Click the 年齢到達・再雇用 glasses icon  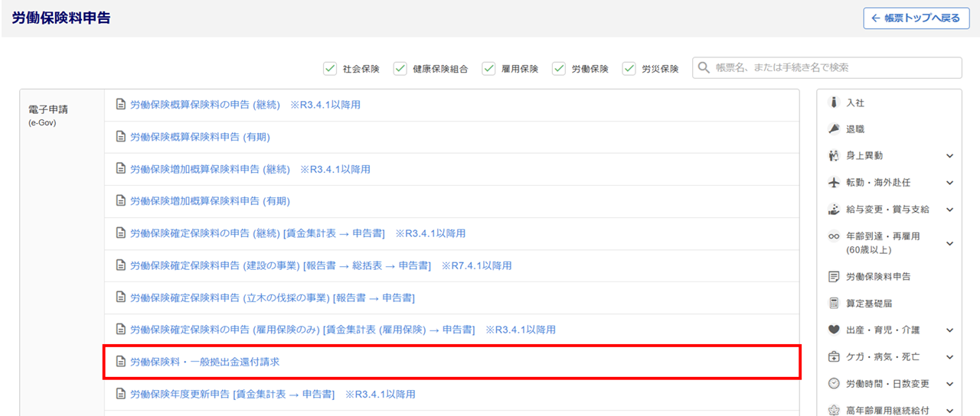click(835, 236)
